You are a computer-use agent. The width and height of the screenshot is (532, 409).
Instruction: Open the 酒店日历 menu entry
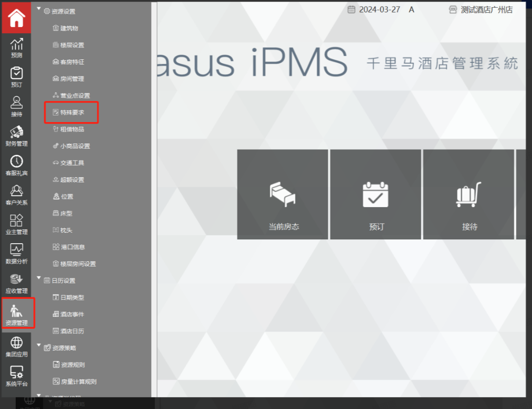pos(72,331)
